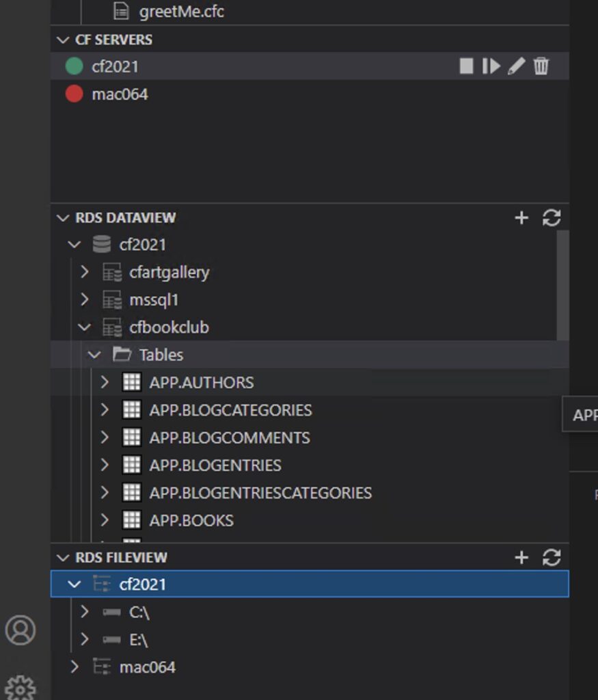The width and height of the screenshot is (598, 700).
Task: Refresh the RDS Fileview panel
Action: 552,558
